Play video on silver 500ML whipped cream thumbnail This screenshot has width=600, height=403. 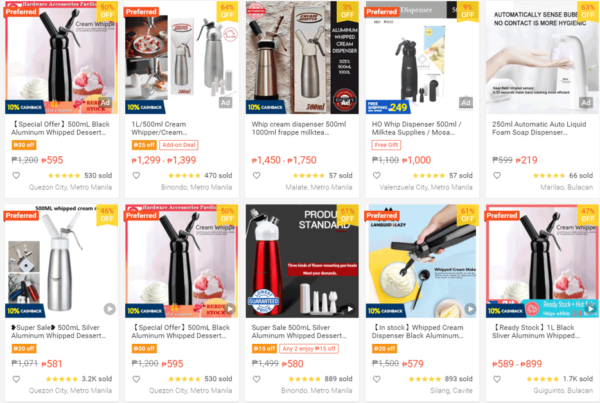109,308
